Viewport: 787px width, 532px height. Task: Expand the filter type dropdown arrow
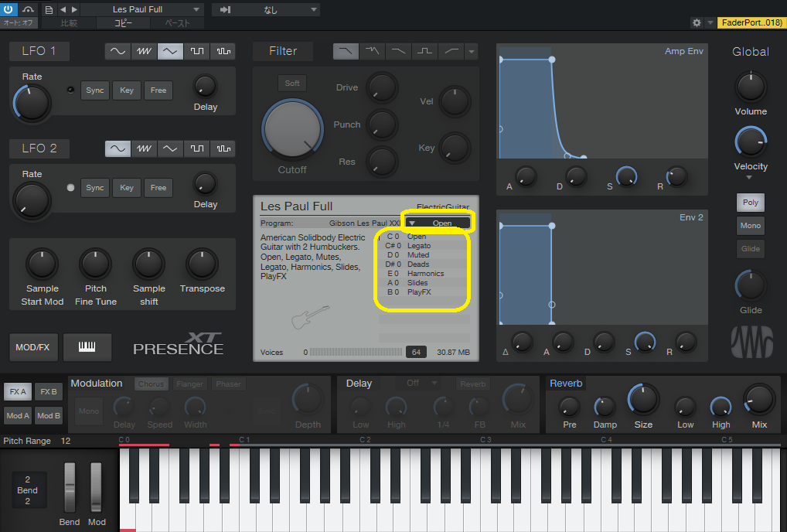point(472,51)
